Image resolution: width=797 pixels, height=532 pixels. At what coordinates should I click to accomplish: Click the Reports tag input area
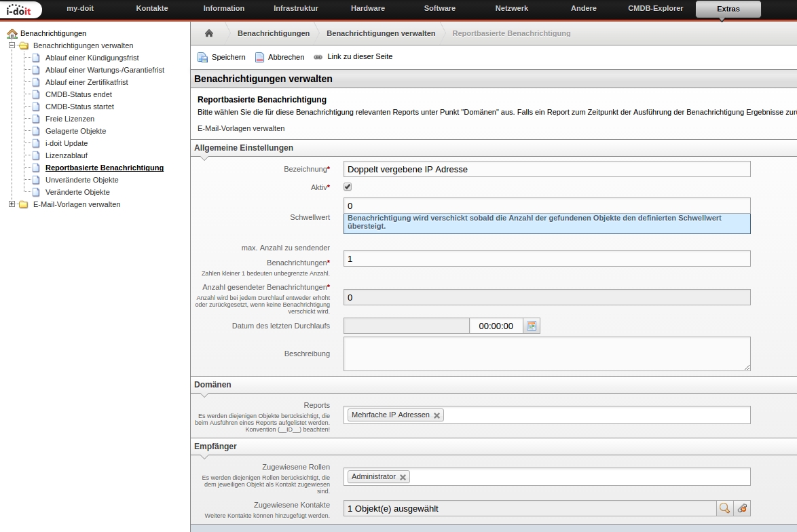click(547, 415)
